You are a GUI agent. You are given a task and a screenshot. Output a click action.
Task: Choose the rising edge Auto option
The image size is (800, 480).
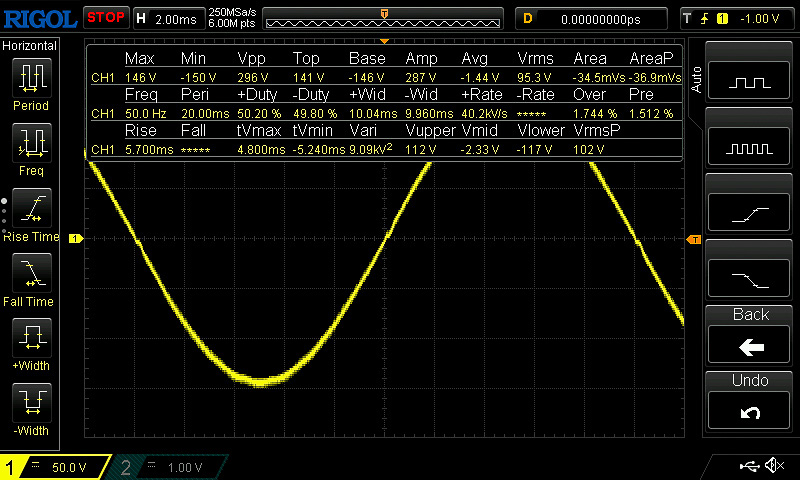748,213
